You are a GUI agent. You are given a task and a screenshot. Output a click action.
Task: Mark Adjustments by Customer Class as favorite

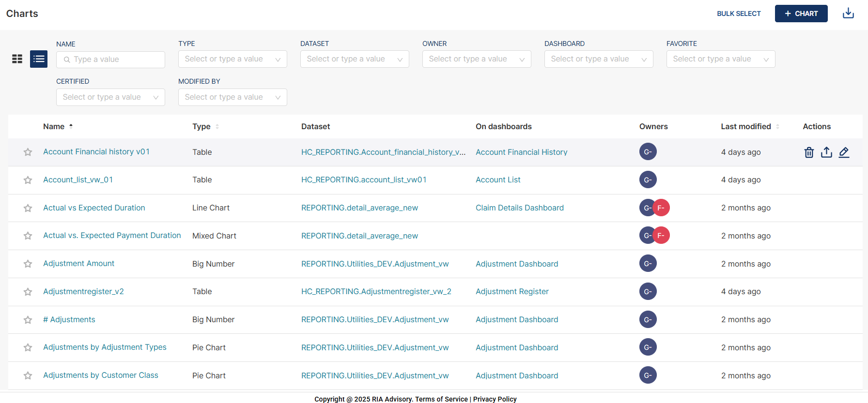tap(28, 376)
